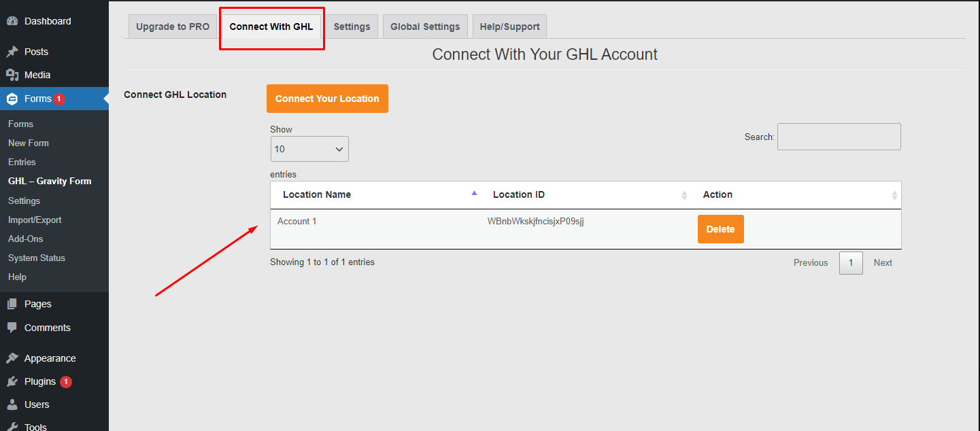
Task: Open the Help/Support tab
Action: tap(509, 27)
